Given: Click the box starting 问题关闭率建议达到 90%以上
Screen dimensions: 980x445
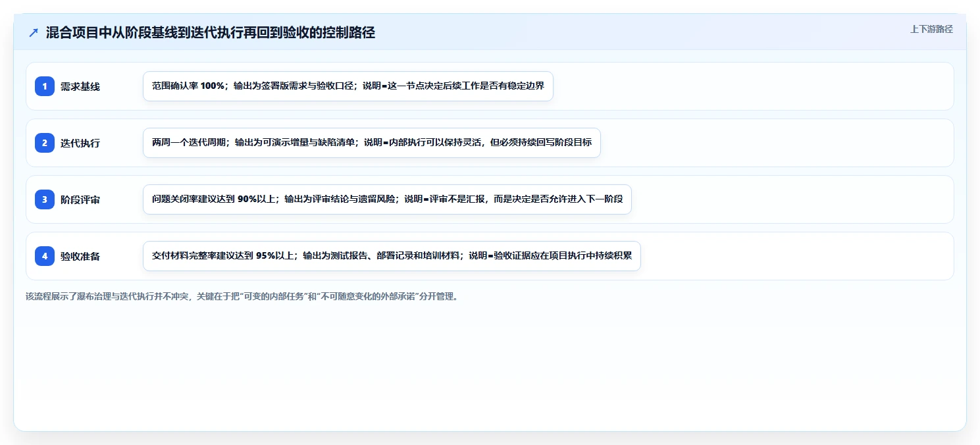Looking at the screenshot, I should (387, 199).
